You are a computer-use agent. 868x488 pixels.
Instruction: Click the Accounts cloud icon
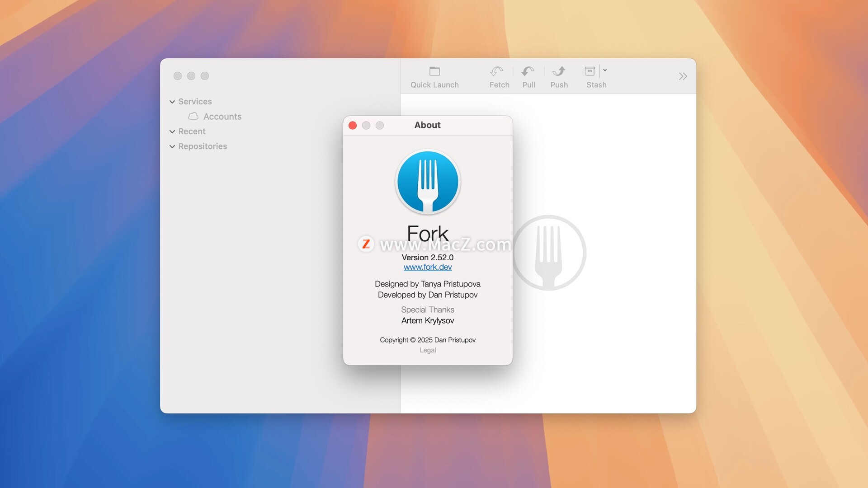click(193, 116)
